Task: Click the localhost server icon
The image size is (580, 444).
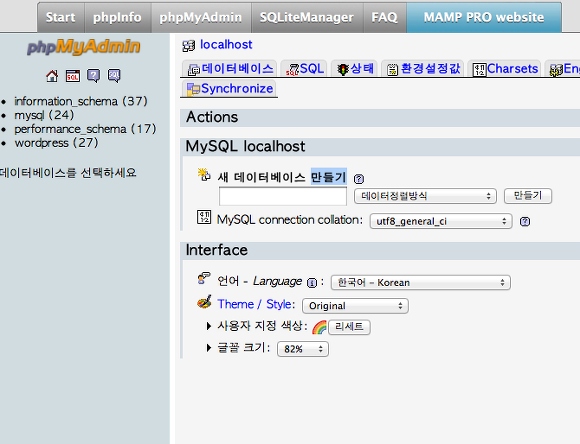Action: (189, 46)
